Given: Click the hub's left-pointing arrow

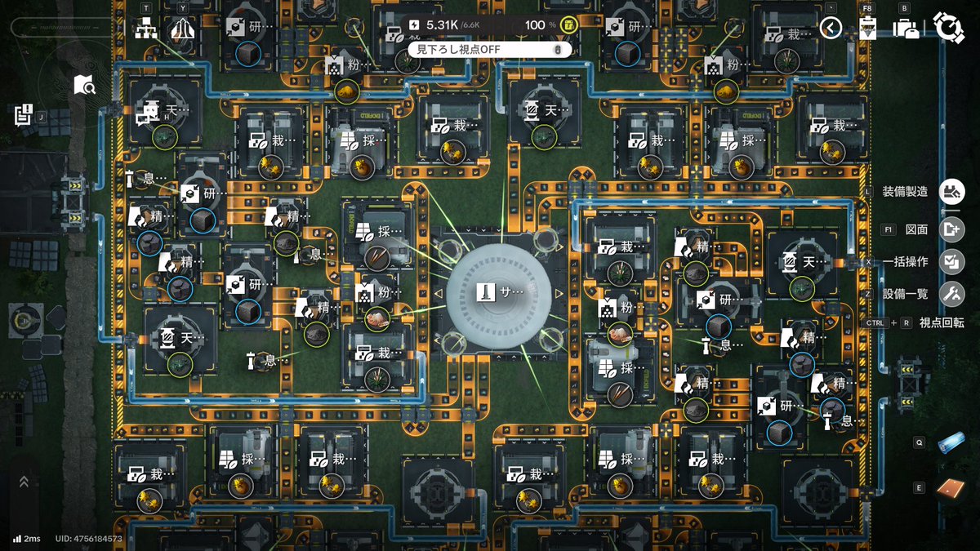Looking at the screenshot, I should (x=439, y=294).
